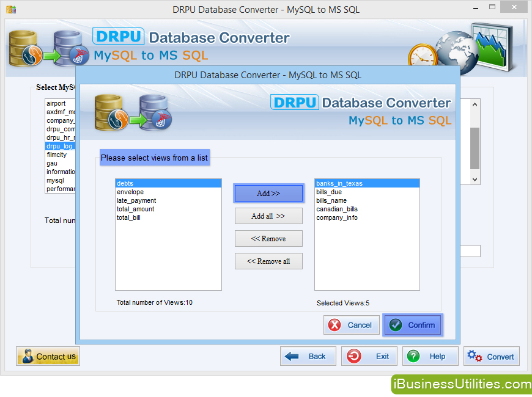Image resolution: width=532 pixels, height=397 pixels.
Task: Click the app icon in title bar
Action: [x=11, y=10]
